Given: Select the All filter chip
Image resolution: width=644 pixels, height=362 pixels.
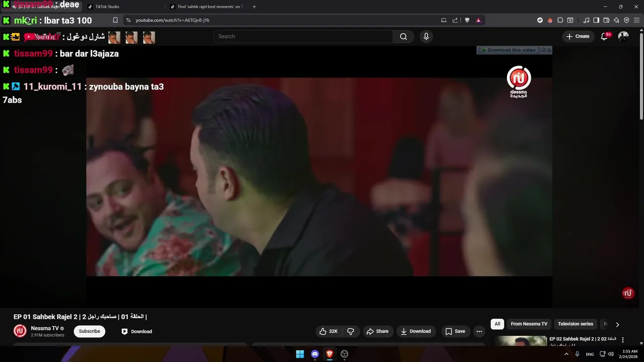Looking at the screenshot, I should 497,324.
